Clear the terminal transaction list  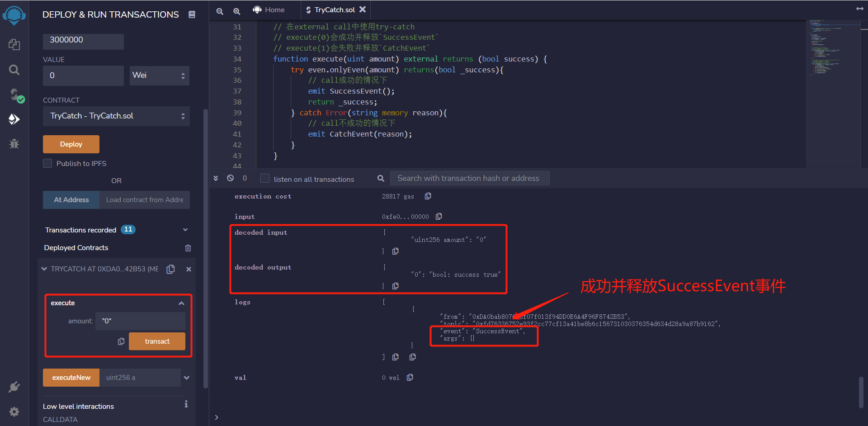coord(230,178)
